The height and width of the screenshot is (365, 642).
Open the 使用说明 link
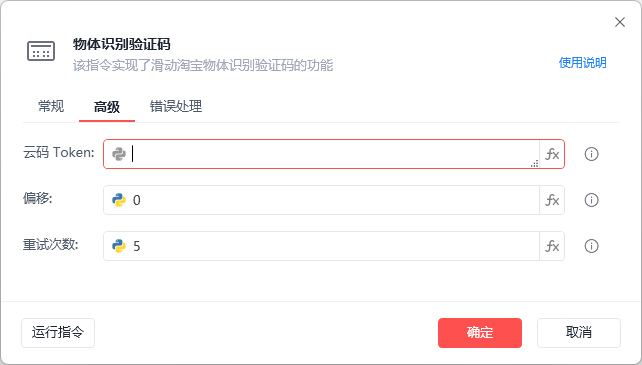click(582, 63)
